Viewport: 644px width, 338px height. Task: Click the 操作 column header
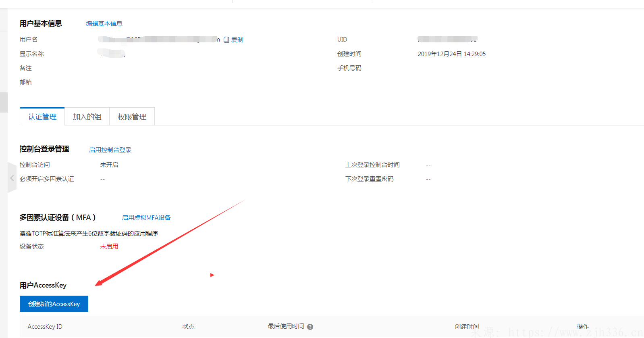[x=582, y=327]
